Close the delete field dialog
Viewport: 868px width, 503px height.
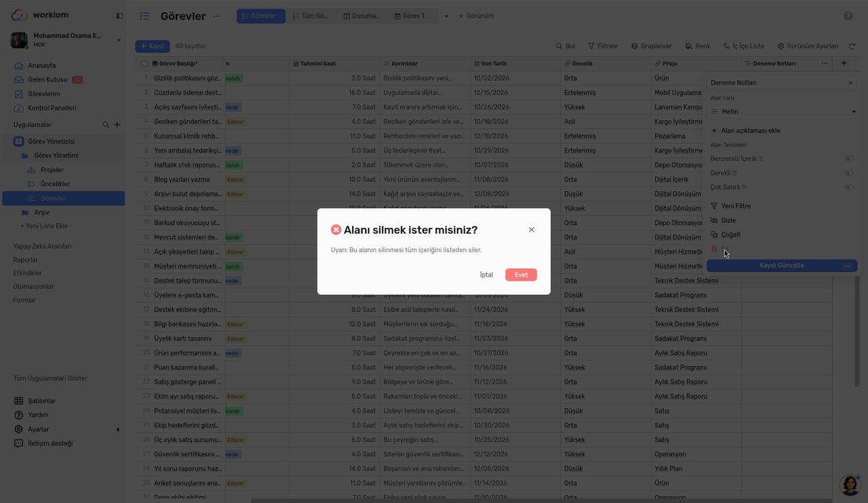(532, 230)
